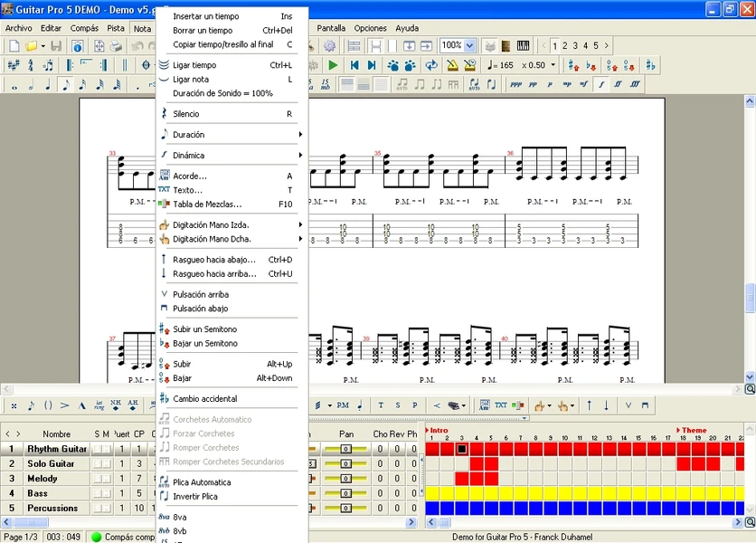756x543 pixels.
Task: Jump to the first bar with the rewind icon
Action: [x=354, y=65]
